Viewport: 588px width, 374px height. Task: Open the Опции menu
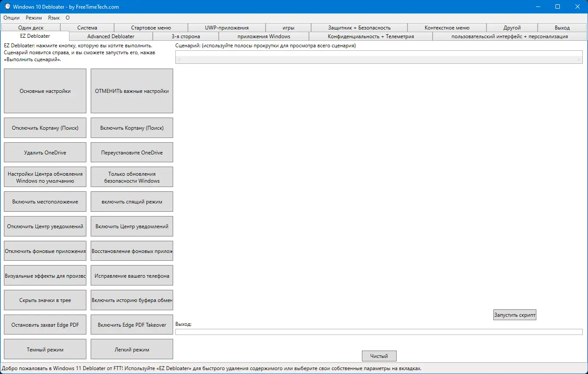12,18
